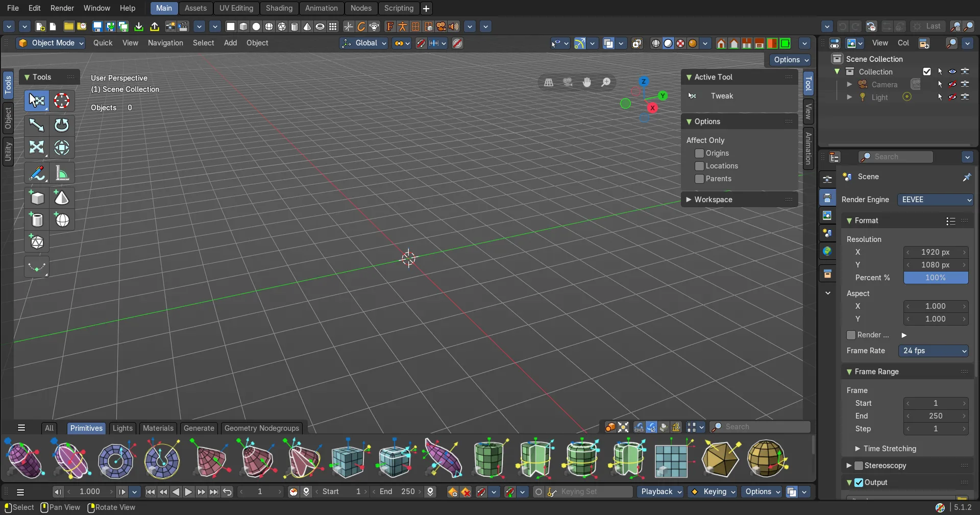Open the Render menu
Screen dimensions: 980x515
(x=62, y=8)
